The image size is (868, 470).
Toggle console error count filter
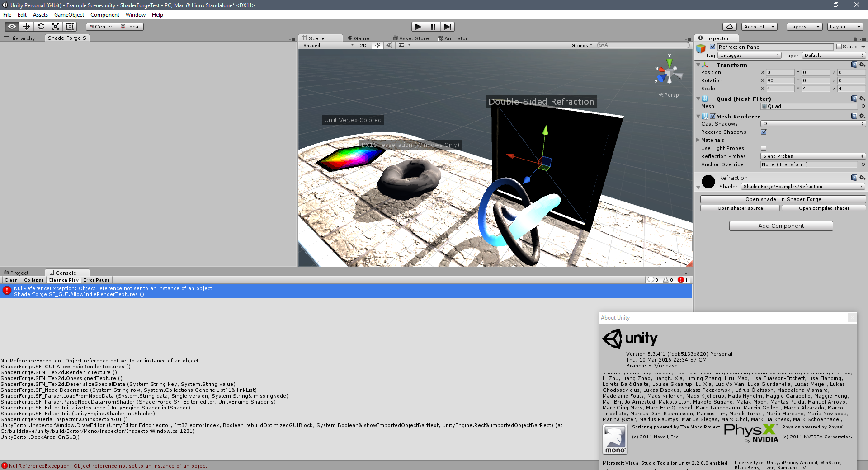(x=683, y=280)
